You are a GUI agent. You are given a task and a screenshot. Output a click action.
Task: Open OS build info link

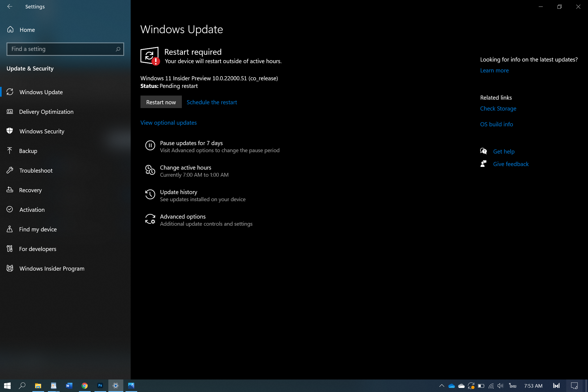(x=497, y=124)
